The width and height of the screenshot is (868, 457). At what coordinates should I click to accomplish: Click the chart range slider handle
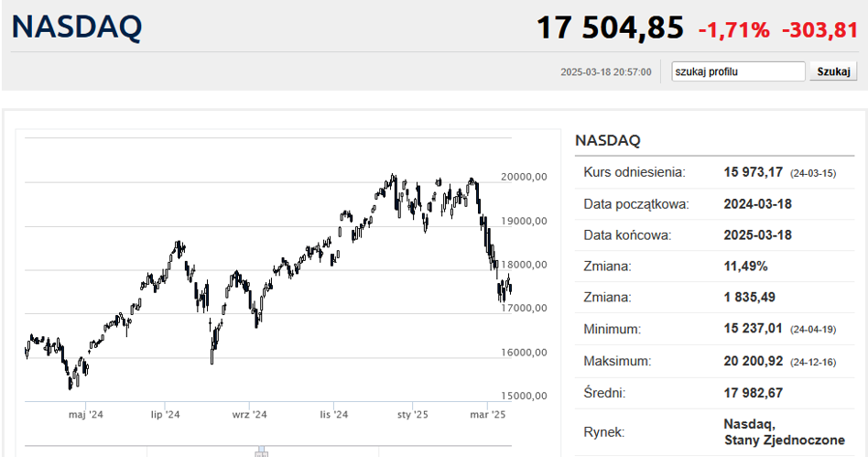click(262, 452)
